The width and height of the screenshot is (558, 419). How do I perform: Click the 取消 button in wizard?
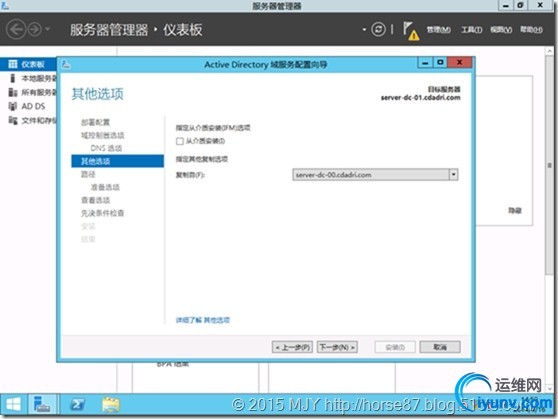coord(440,347)
